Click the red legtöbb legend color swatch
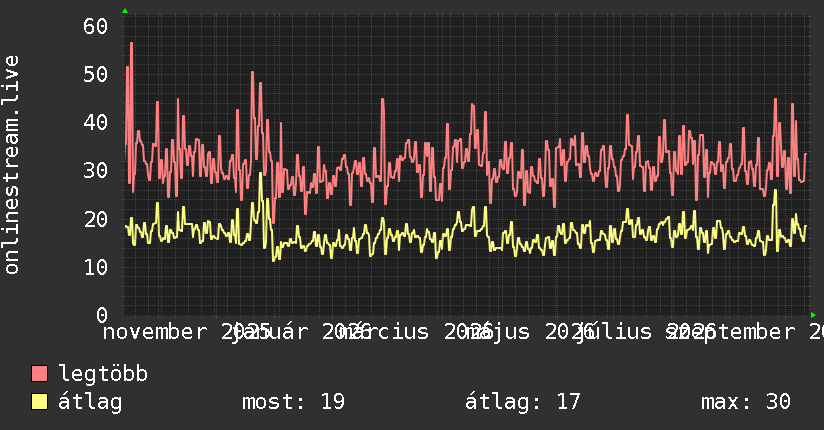 [39, 373]
